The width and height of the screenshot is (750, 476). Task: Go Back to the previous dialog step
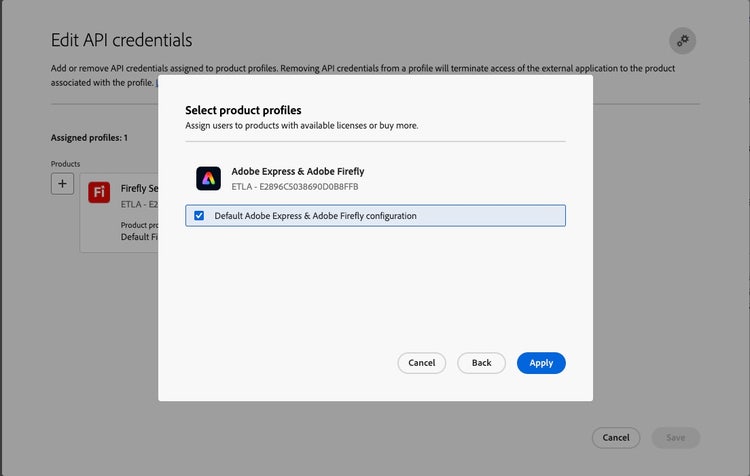tap(481, 363)
